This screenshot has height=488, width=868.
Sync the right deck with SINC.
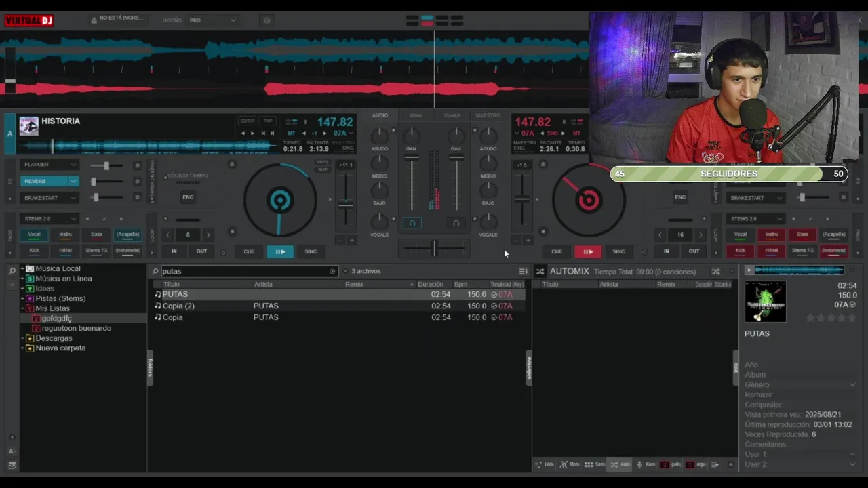(x=619, y=251)
